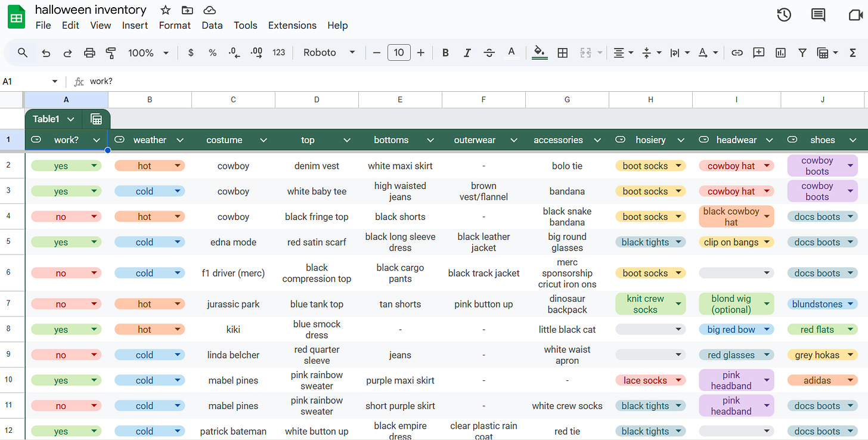
Task: Open the horizontal align dropdown
Action: [624, 52]
